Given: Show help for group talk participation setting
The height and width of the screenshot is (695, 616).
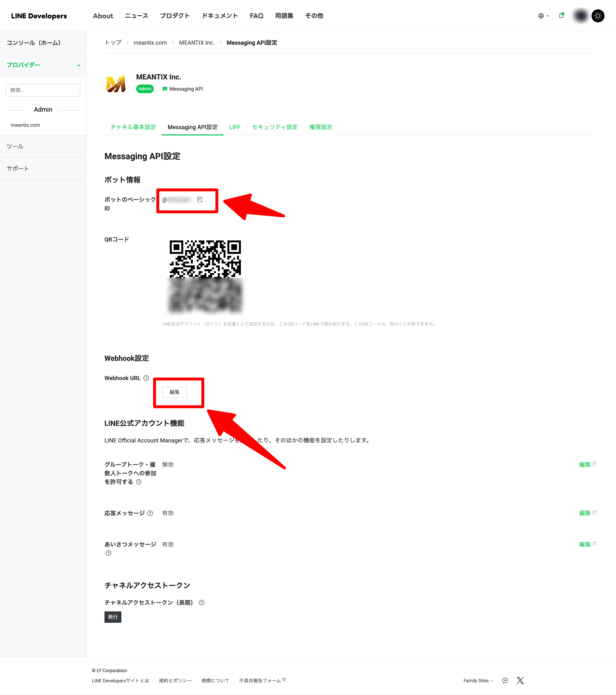Looking at the screenshot, I should (x=139, y=482).
